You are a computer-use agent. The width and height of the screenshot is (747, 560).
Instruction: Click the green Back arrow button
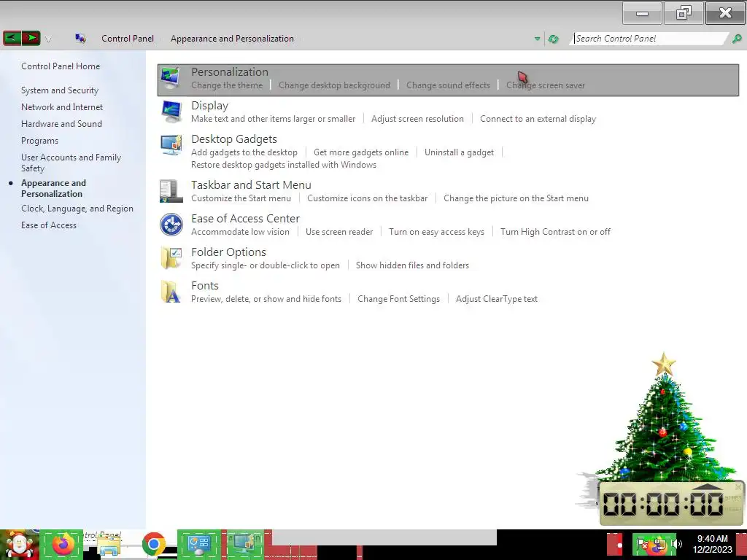(12, 38)
